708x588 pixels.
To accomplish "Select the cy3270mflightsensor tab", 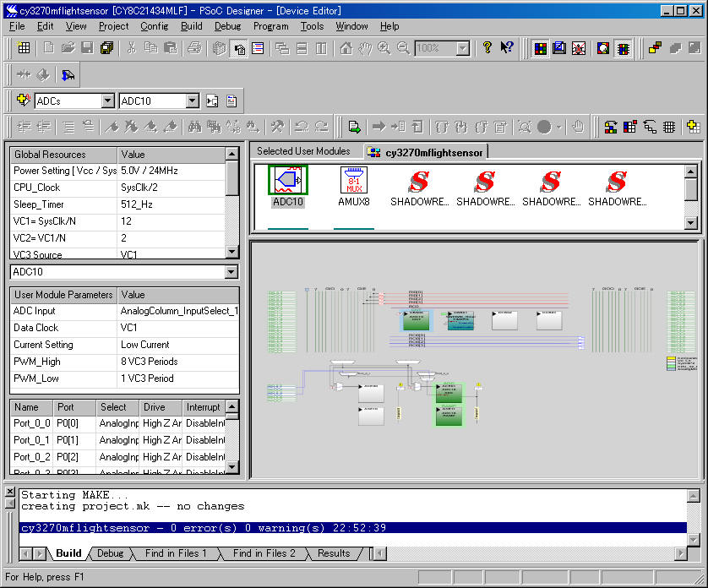I will click(427, 153).
